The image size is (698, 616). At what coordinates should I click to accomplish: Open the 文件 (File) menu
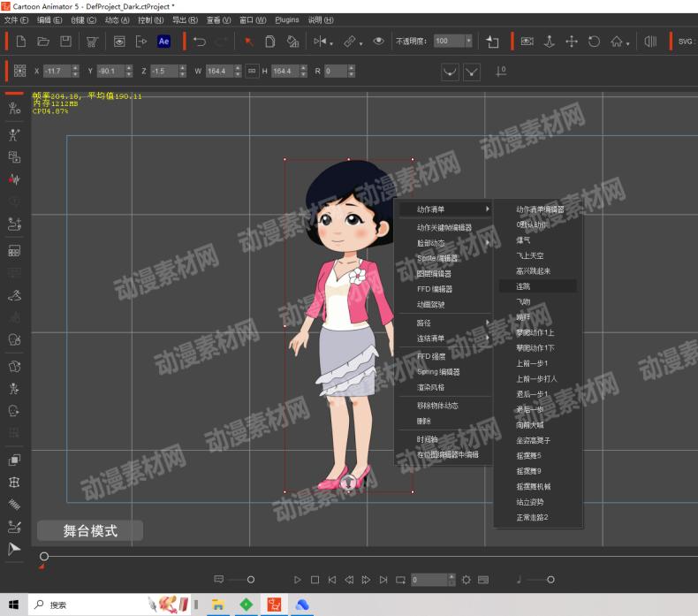[16, 20]
